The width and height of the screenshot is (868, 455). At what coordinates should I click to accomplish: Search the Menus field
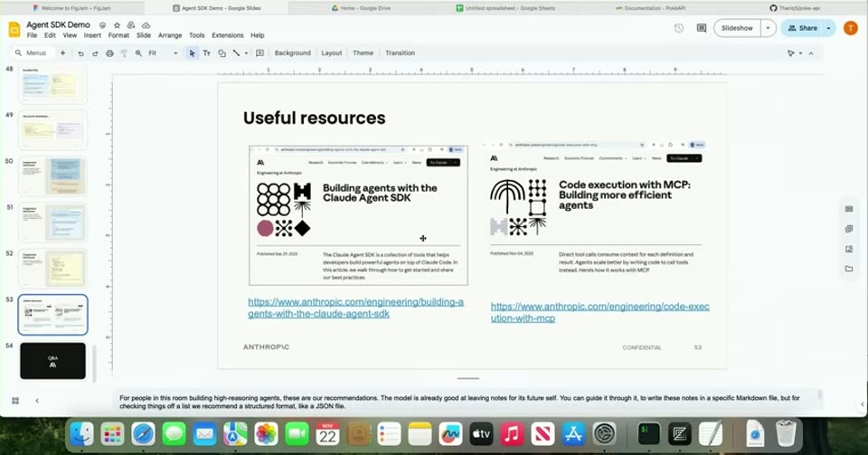coord(33,53)
